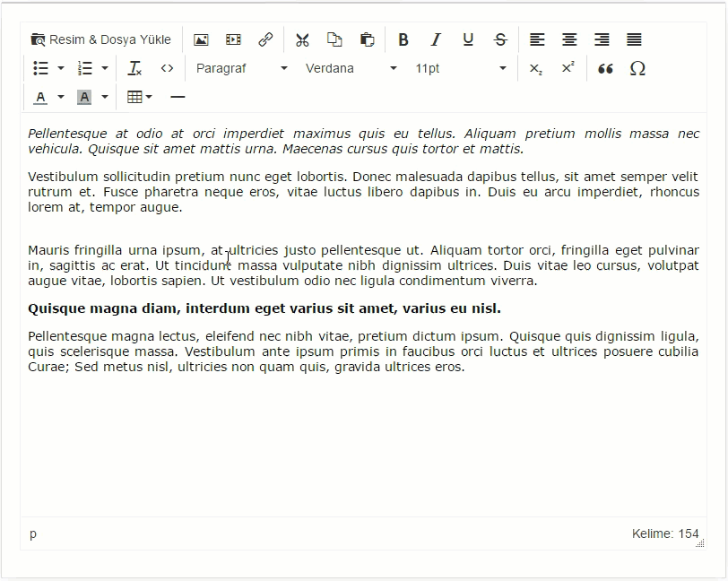Open the Verdana font family dropdown

tap(350, 68)
